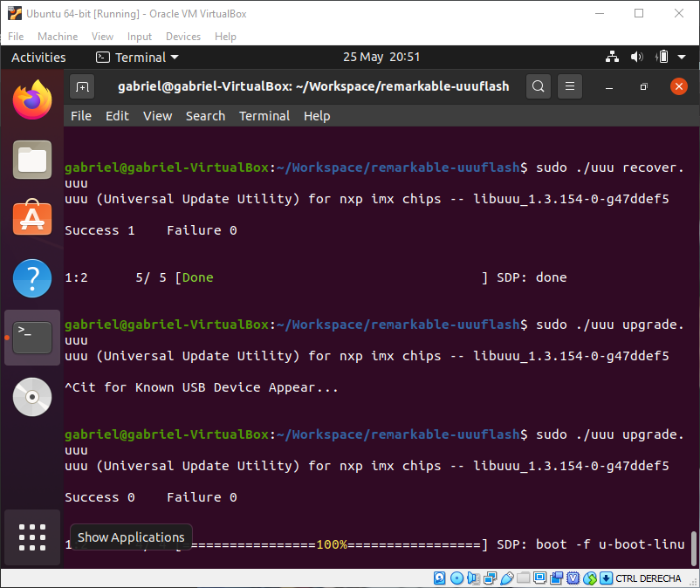The image size is (700, 588).
Task: Click the keyboard capture arrow icon
Action: coord(607,578)
